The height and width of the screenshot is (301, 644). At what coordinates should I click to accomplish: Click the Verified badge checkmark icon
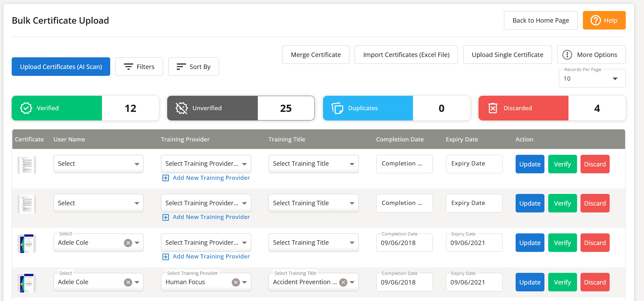pos(26,108)
